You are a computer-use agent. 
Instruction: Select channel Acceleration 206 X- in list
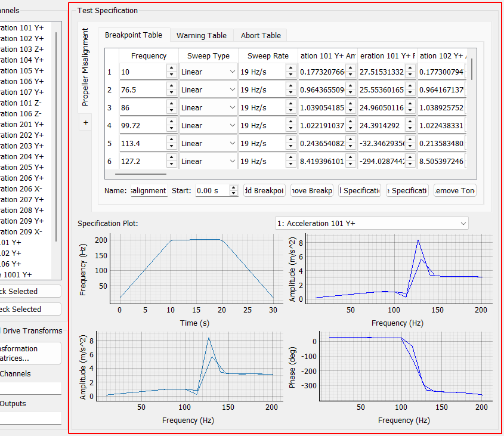pos(26,188)
